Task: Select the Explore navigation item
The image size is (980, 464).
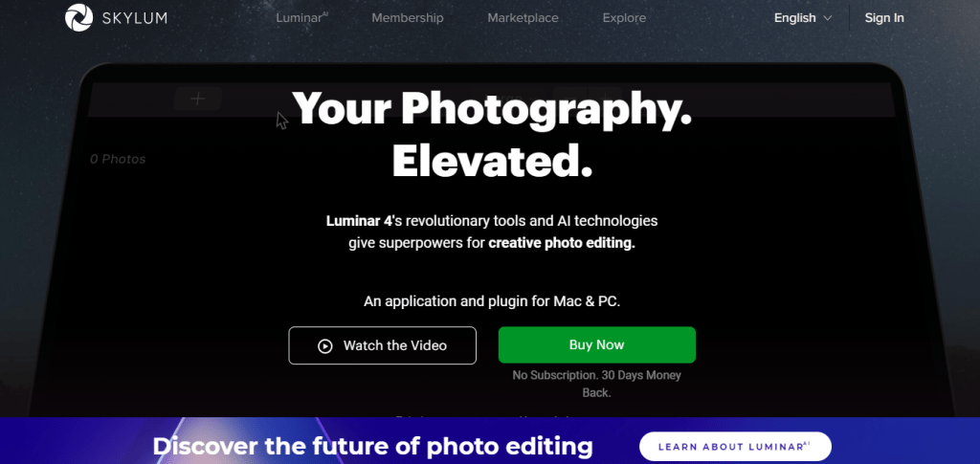Action: (624, 18)
